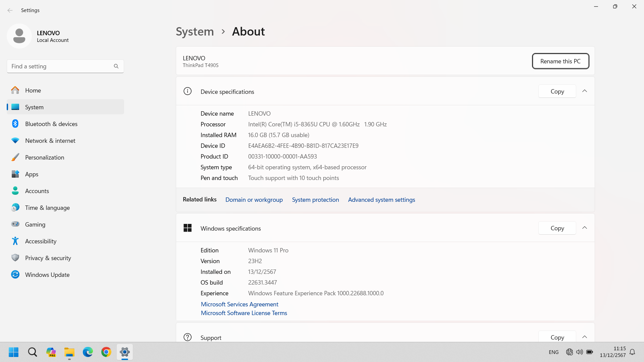Go to Network & internet settings
Image resolution: width=644 pixels, height=362 pixels.
tap(65, 140)
